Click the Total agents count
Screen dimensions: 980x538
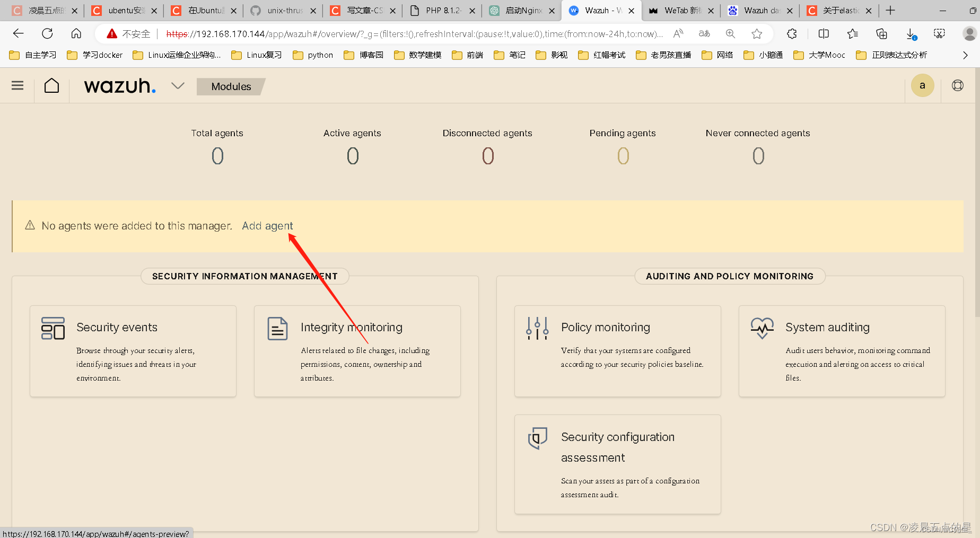coord(217,156)
